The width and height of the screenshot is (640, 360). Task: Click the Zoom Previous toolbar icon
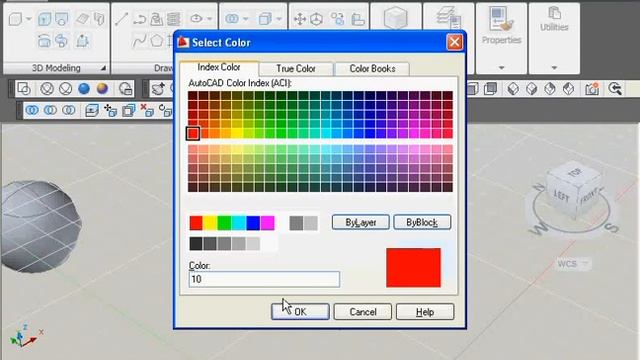click(x=615, y=89)
